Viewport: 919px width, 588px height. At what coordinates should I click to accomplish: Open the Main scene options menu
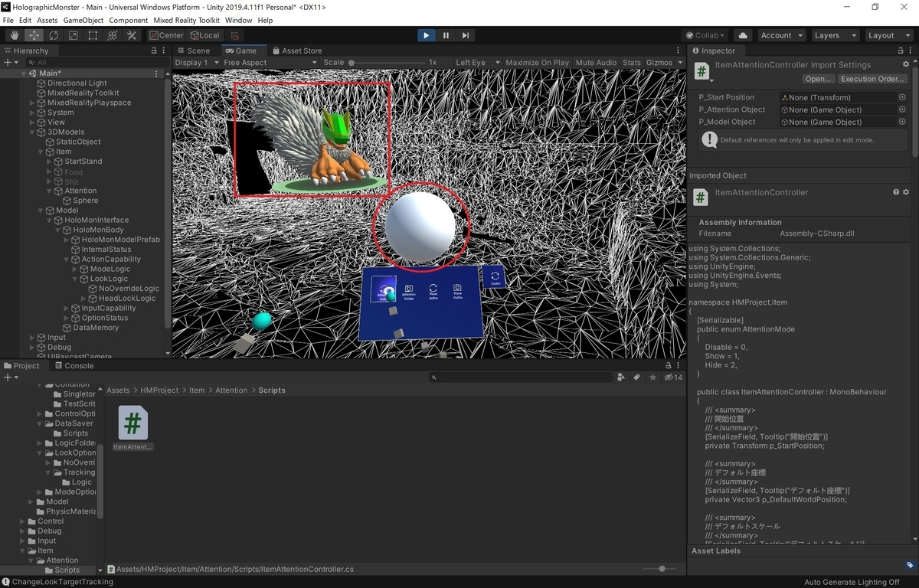[156, 73]
